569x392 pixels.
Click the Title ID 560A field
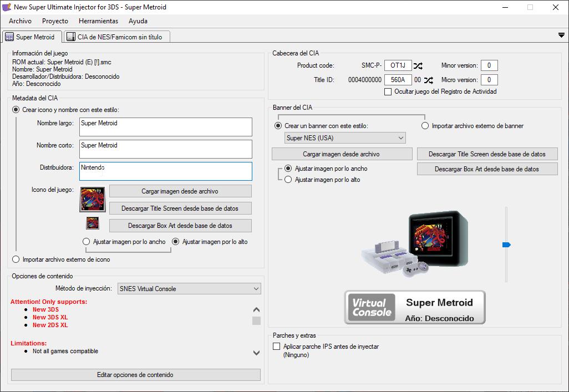[398, 80]
